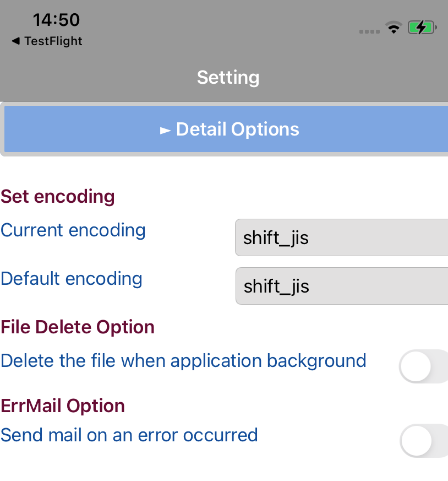Tap "Delete the file when application background" text

[183, 361]
